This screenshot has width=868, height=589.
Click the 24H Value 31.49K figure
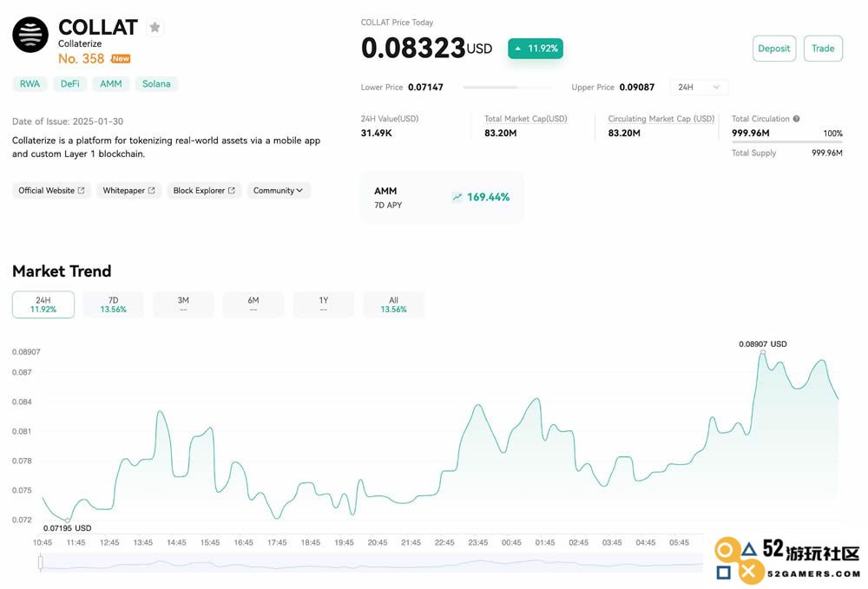[377, 133]
